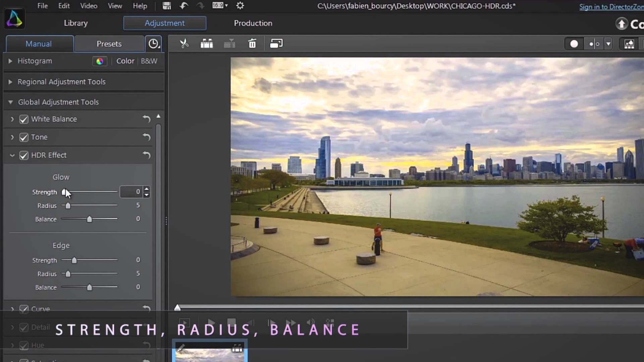Screen dimensions: 644x362
Task: Click the ColorDirector app logo
Action: [14, 19]
